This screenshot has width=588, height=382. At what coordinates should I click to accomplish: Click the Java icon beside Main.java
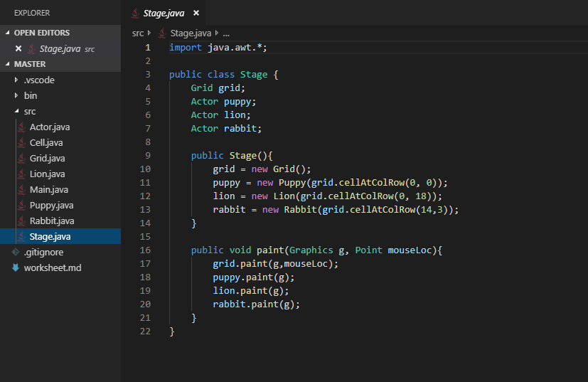tap(22, 190)
